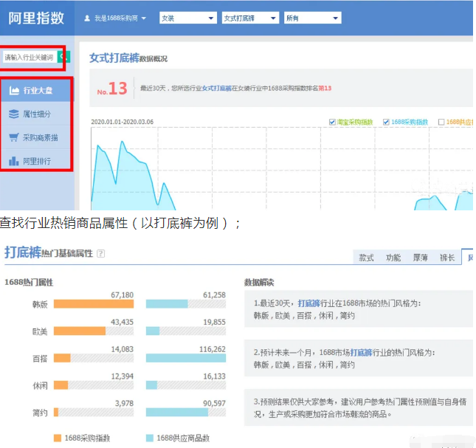The image size is (476, 448).
Task: Switch to the 厚薄 tab
Action: point(421,258)
